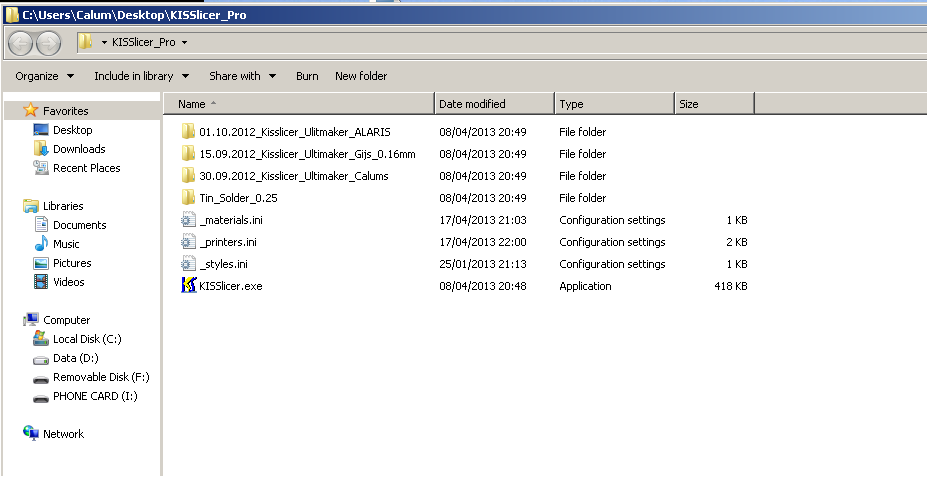Open the Include in library dropdown
This screenshot has height=501, width=927.
141,76
